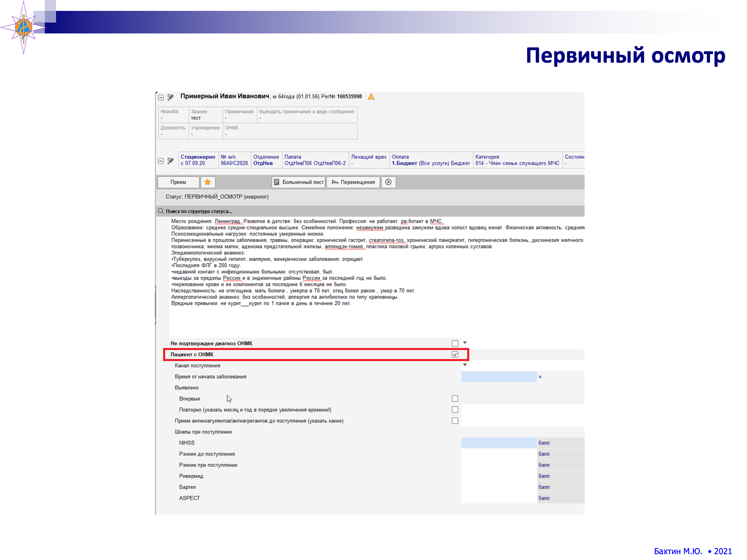Open Больничный лист

[299, 182]
